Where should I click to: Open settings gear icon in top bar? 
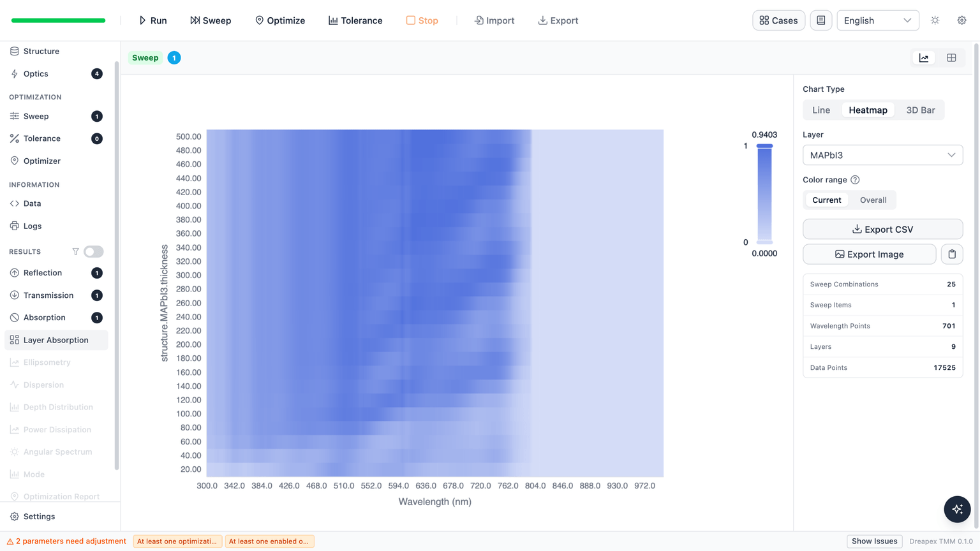962,20
